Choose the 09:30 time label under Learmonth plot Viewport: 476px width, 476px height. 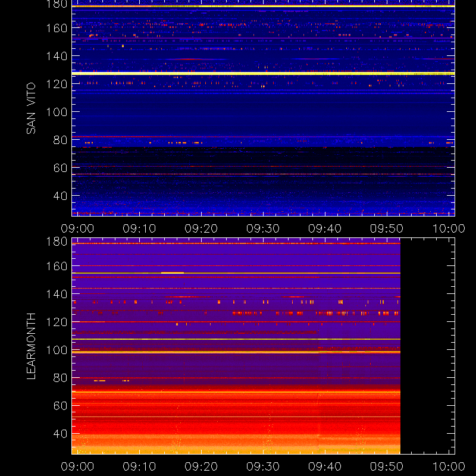263,466
